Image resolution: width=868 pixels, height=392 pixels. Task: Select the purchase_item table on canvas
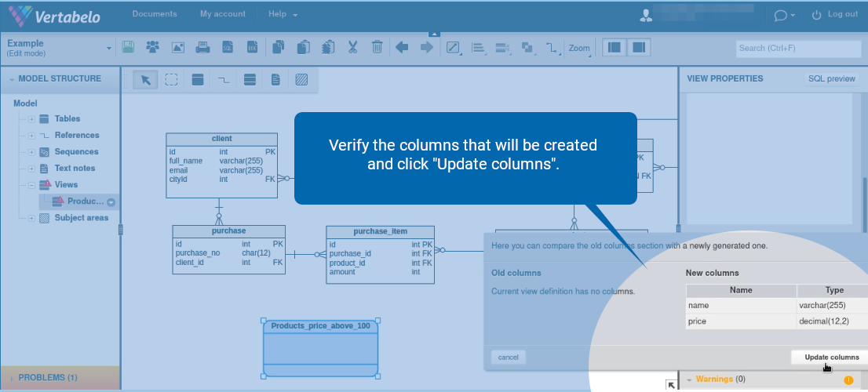(x=381, y=254)
